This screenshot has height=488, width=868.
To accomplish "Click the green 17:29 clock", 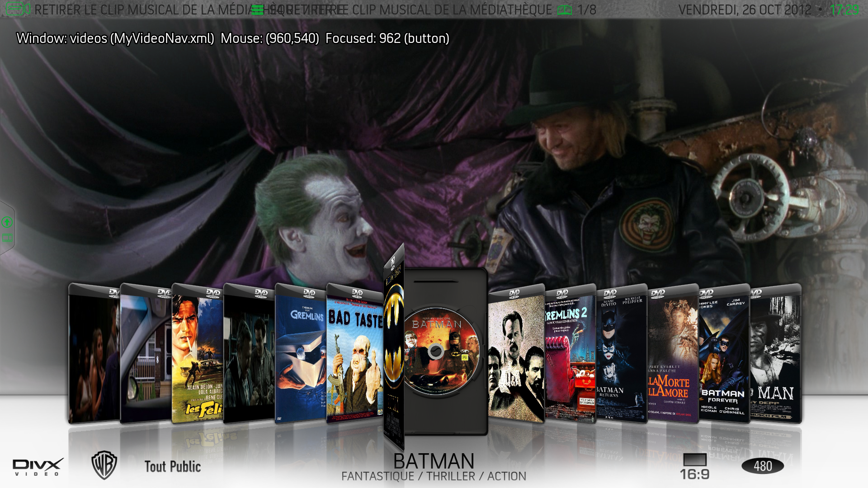I will [844, 10].
